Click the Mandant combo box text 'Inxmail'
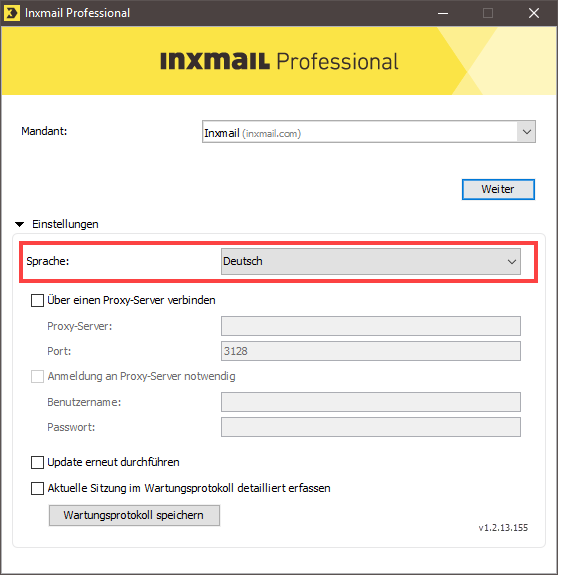 [x=222, y=133]
